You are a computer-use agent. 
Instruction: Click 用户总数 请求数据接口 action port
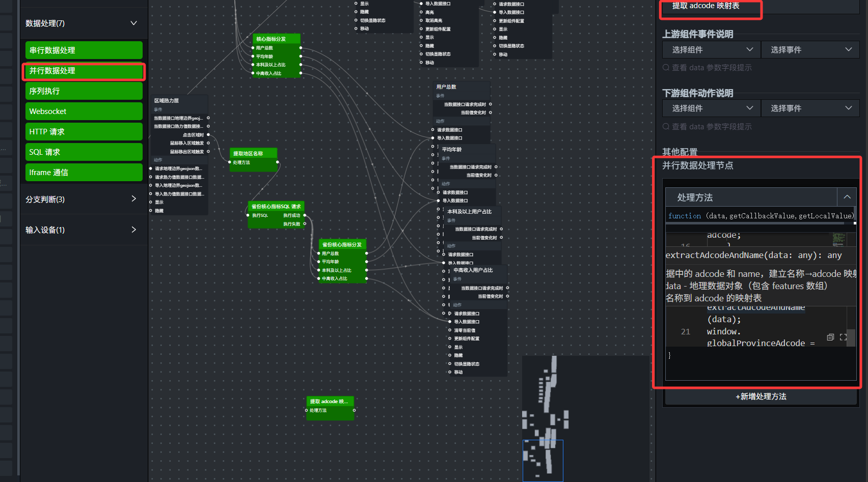click(433, 130)
